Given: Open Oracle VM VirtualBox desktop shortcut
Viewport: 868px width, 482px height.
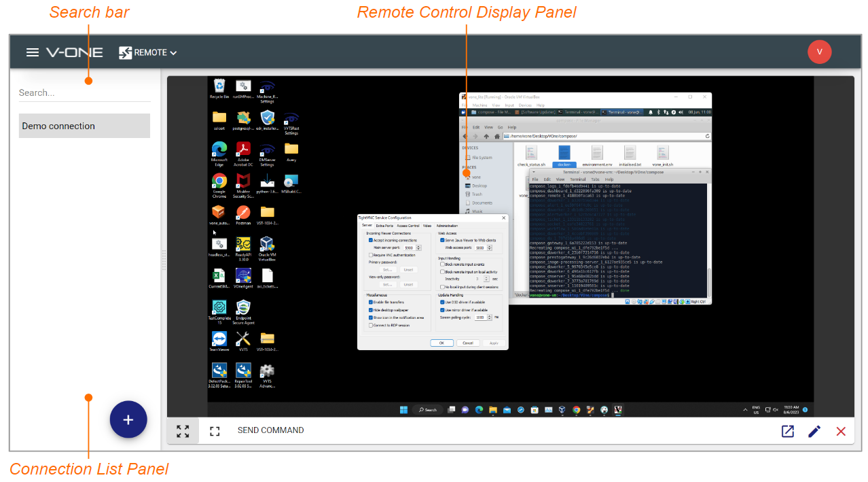Looking at the screenshot, I should (267, 249).
